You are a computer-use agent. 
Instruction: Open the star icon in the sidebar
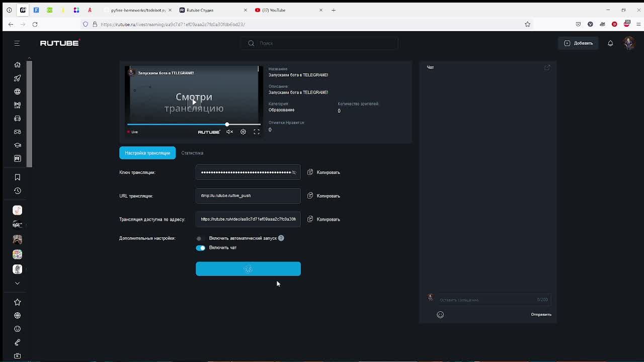tap(17, 302)
